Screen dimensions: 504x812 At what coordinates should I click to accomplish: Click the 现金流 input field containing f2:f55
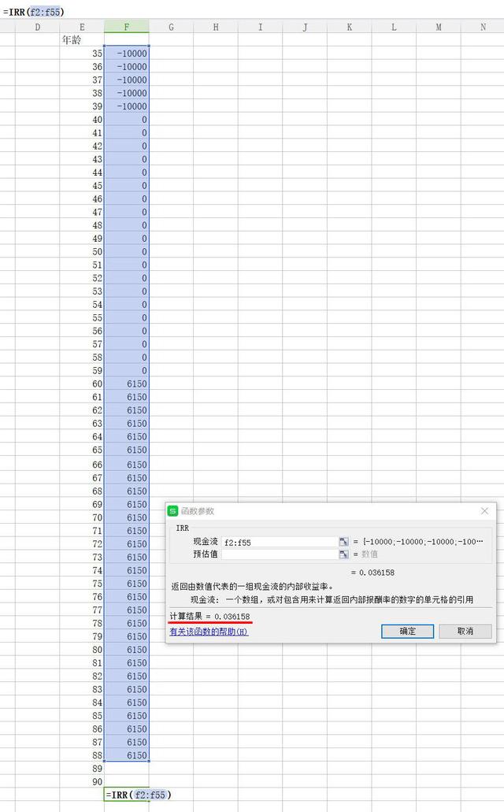[280, 542]
